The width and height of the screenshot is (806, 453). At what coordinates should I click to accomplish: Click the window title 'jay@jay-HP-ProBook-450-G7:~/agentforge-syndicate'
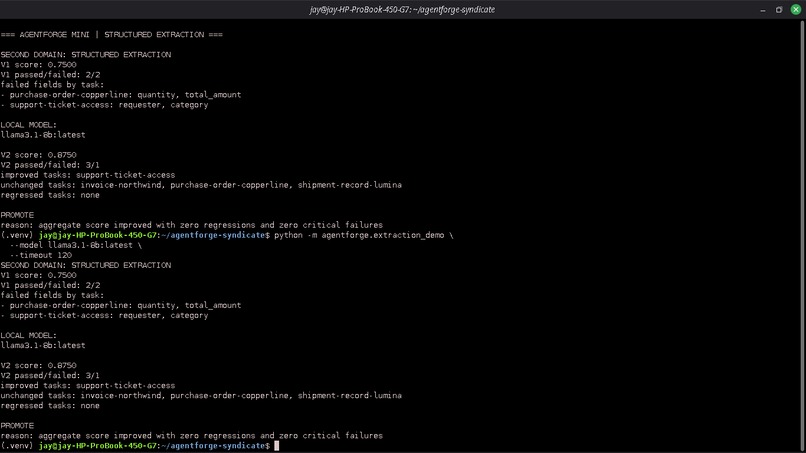[x=402, y=9]
